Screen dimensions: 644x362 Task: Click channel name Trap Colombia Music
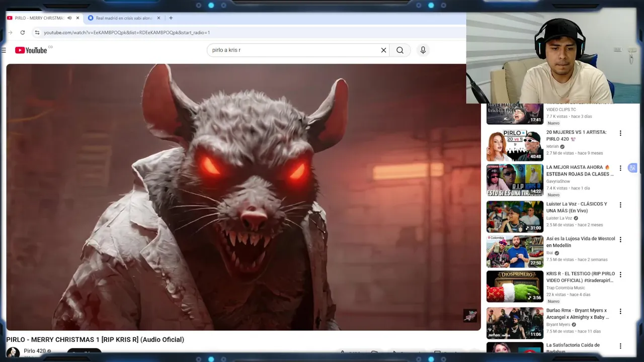[566, 288]
